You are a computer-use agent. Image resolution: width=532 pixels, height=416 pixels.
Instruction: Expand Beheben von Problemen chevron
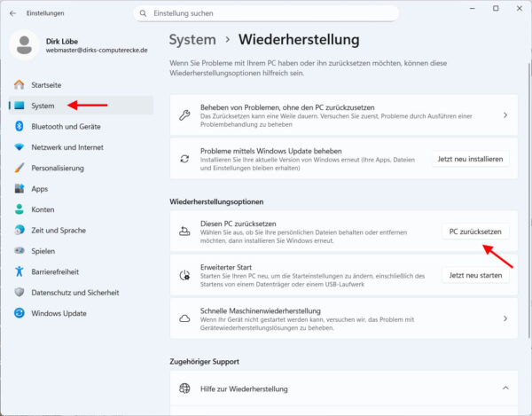(x=505, y=115)
